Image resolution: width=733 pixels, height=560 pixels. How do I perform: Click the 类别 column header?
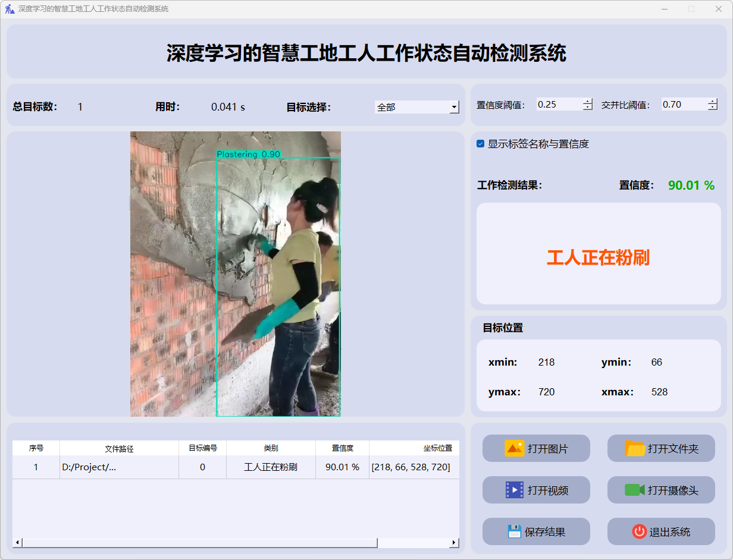(x=271, y=448)
